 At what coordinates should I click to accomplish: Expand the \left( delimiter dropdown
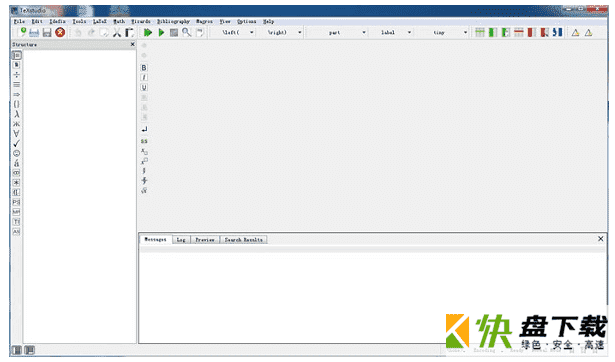point(252,33)
